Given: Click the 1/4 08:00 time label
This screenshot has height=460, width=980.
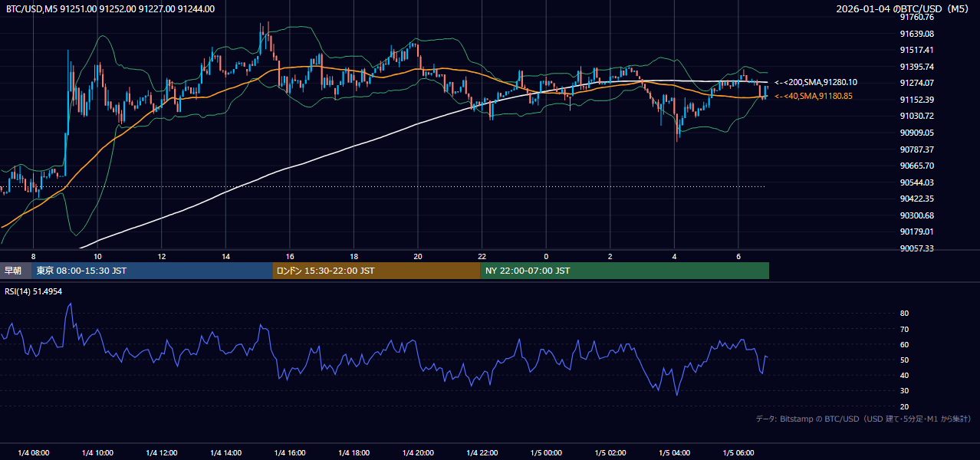Looking at the screenshot, I should pyautogui.click(x=33, y=452).
